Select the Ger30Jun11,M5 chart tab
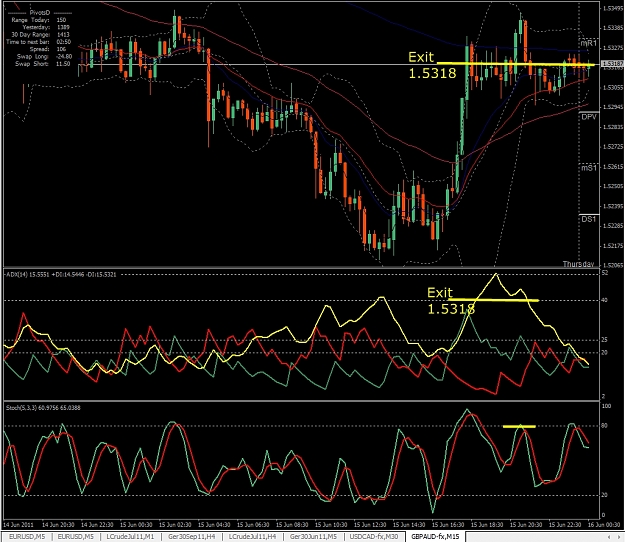The height and width of the screenshot is (542, 625). click(x=313, y=537)
